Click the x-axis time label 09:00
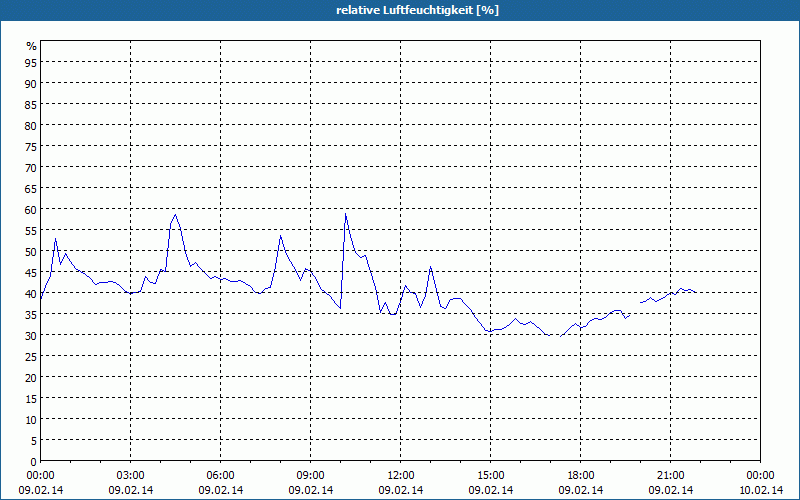The height and width of the screenshot is (500, 800). click(x=310, y=476)
